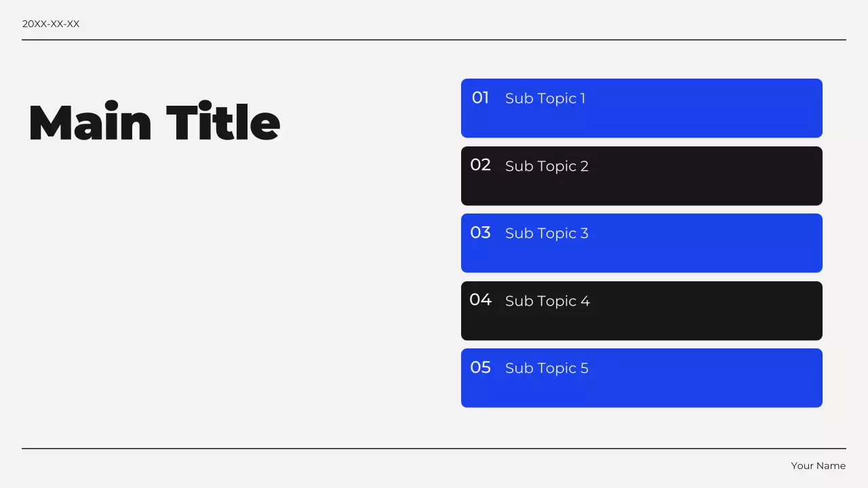868x488 pixels.
Task: Click the 20XX-XX-XX date text
Action: [51, 24]
